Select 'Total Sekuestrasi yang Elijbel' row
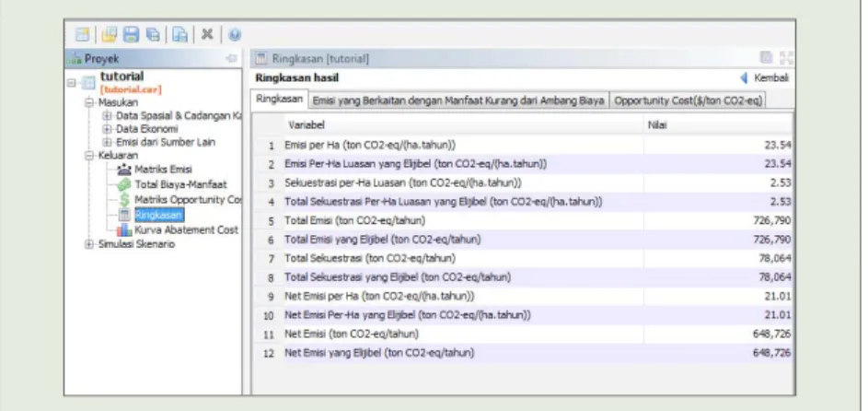 point(398,277)
